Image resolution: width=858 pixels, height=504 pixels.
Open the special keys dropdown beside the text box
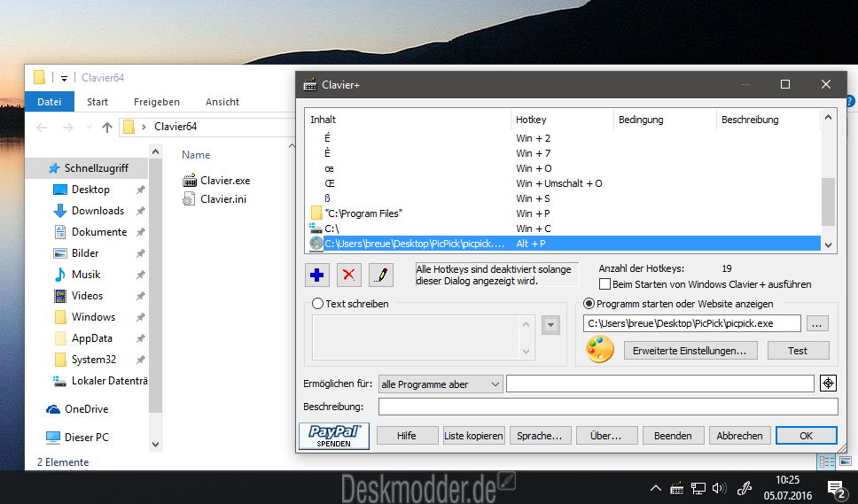550,325
